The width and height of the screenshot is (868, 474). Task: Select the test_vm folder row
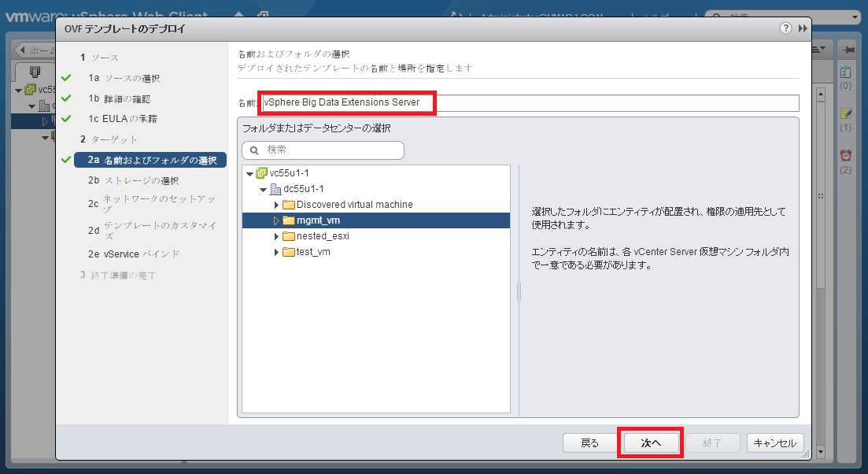376,252
